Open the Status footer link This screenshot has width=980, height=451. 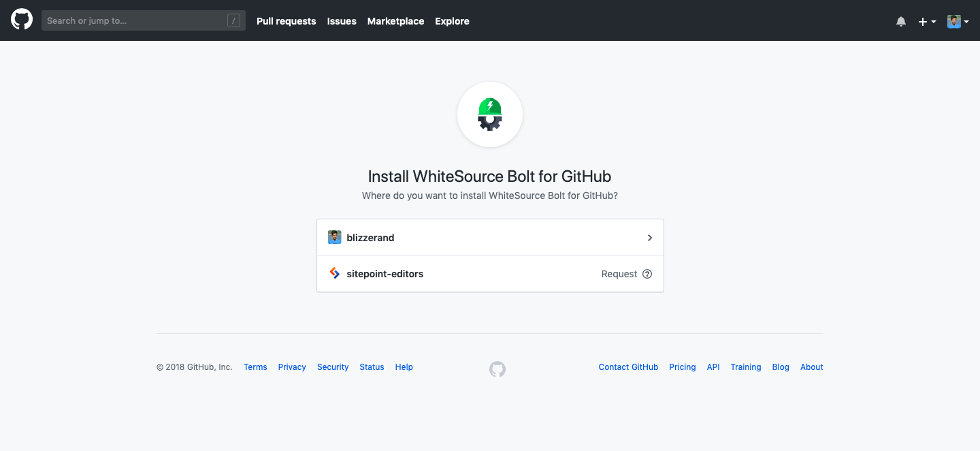[x=372, y=367]
